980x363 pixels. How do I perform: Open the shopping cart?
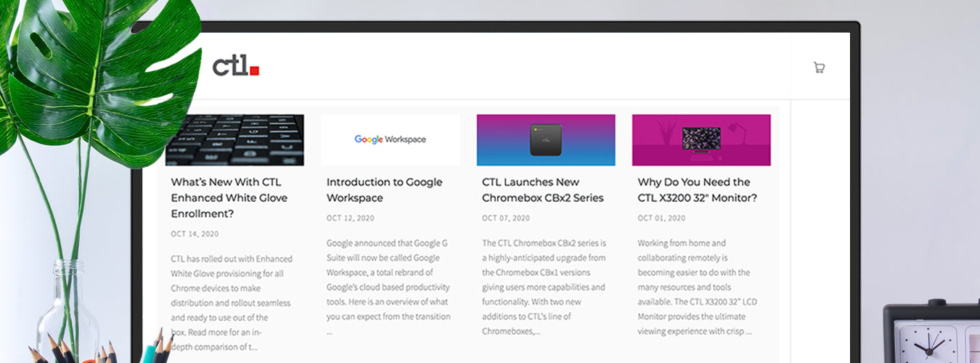[x=819, y=68]
